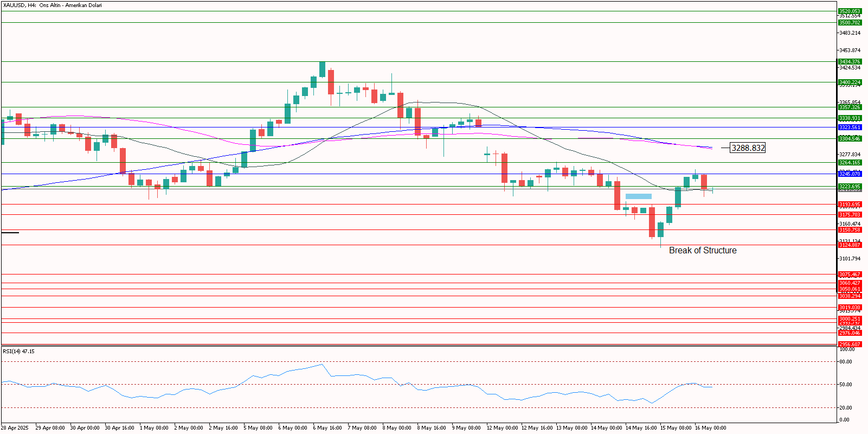This screenshot has width=868, height=434.
Task: Click the 3453.874 price scale value
Action: tap(850, 50)
